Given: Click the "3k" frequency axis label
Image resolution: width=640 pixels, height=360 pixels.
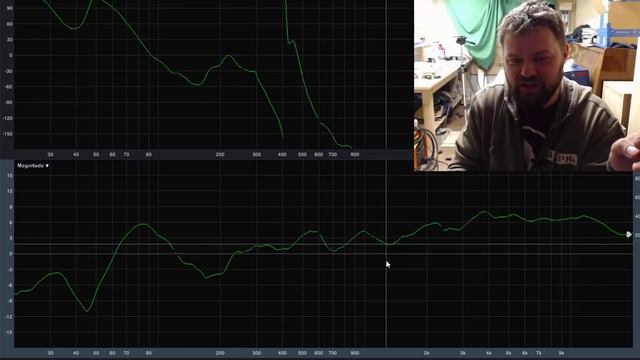Looking at the screenshot, I should click(x=462, y=353).
